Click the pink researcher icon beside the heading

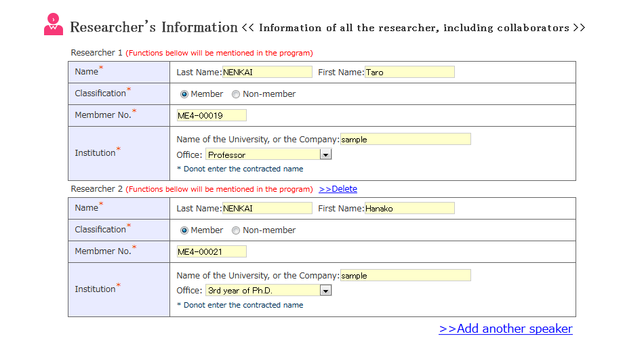pyautogui.click(x=54, y=24)
